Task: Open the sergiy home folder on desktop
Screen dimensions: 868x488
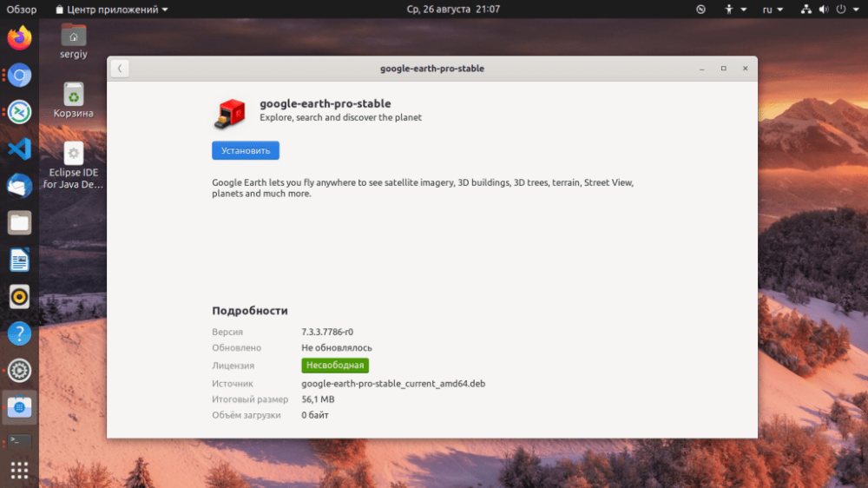Action: [74, 42]
